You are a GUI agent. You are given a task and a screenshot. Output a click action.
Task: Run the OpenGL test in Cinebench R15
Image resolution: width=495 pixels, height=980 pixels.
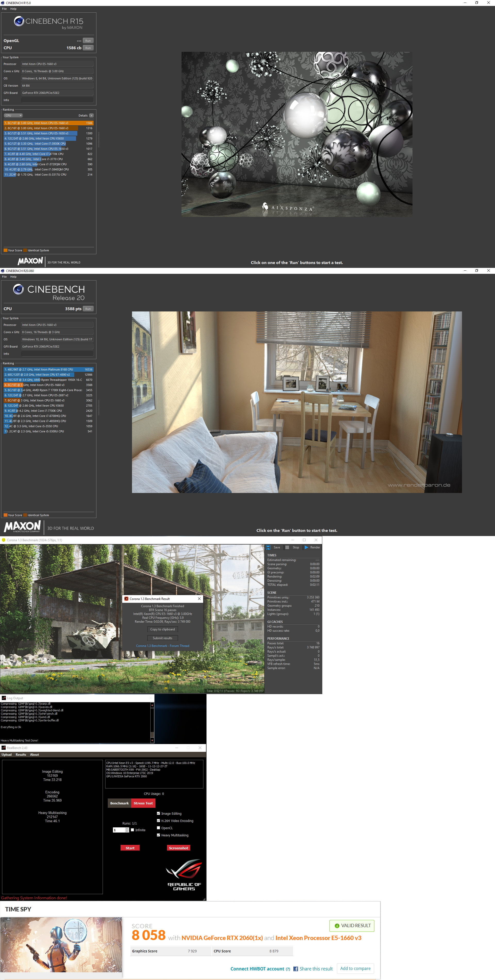[88, 41]
